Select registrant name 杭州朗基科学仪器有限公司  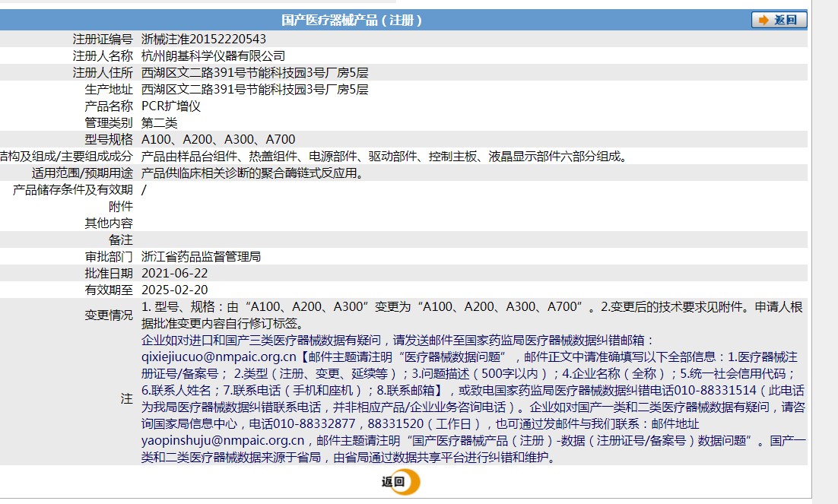pos(213,55)
